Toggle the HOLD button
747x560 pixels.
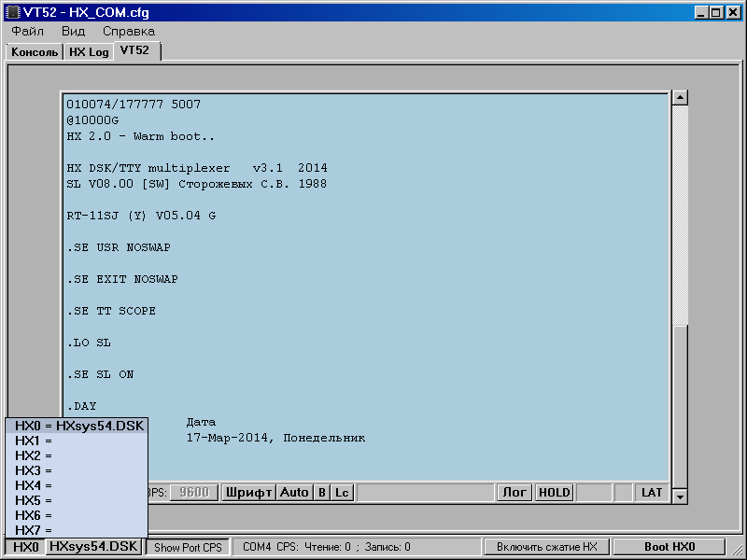click(x=554, y=492)
